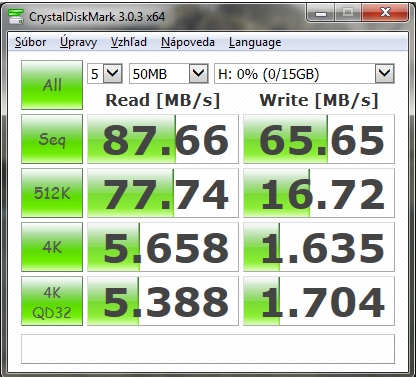416x377 pixels.
Task: Click the 4K QD32 read result 5.388
Action: click(163, 301)
